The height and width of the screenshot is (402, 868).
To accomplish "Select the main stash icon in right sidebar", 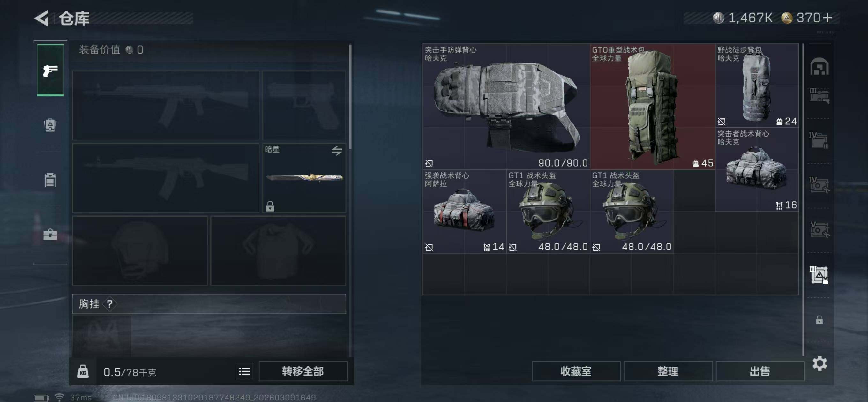I will [x=819, y=66].
